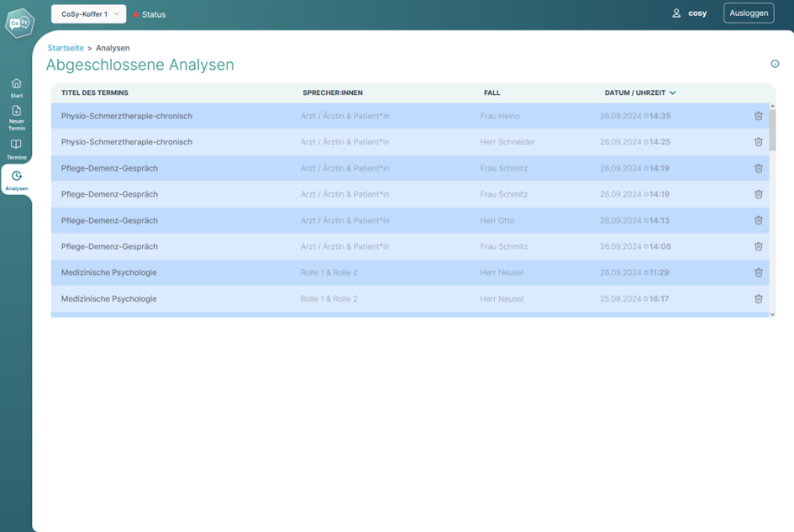Delete the Physio-Schmerztherapie-chronisch entry for Frau Heino
Screen dimensions: 794x532
pos(759,116)
